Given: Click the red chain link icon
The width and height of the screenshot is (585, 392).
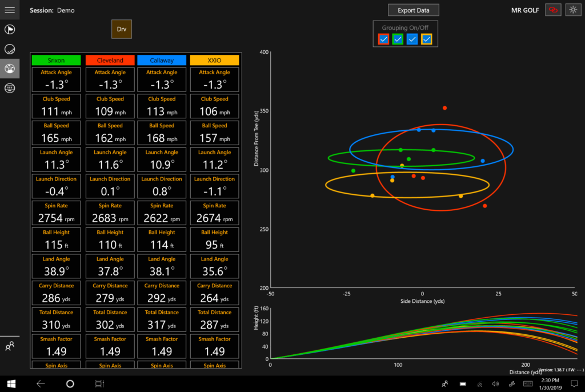Looking at the screenshot, I should pyautogui.click(x=553, y=10).
